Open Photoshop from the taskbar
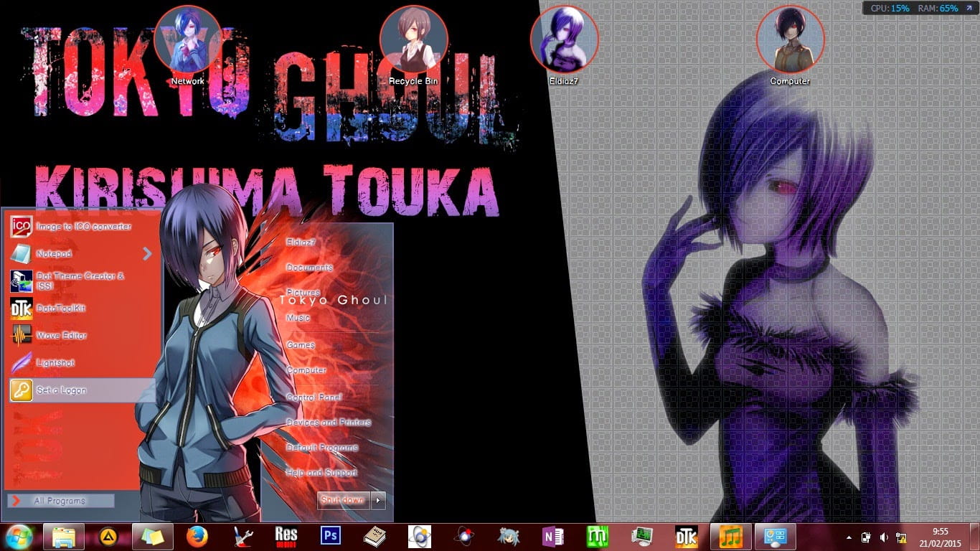 331,537
